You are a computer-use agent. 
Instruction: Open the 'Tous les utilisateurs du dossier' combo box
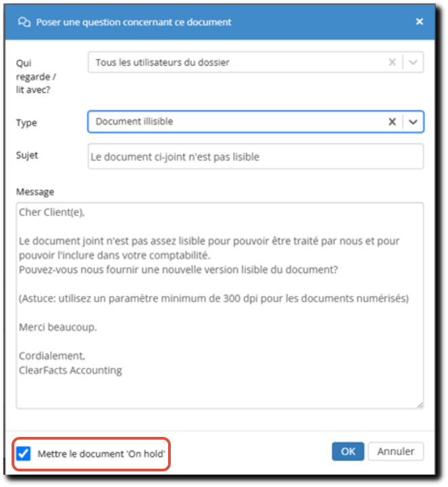pyautogui.click(x=236, y=62)
